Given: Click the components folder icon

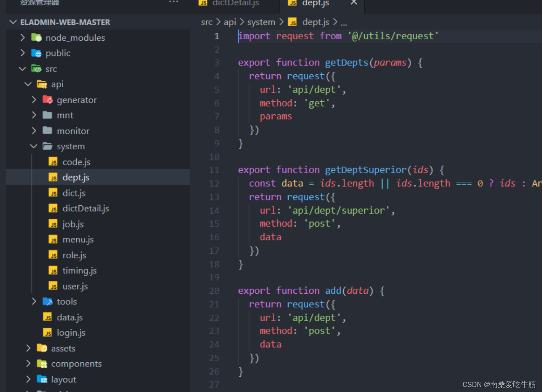Looking at the screenshot, I should (42, 364).
